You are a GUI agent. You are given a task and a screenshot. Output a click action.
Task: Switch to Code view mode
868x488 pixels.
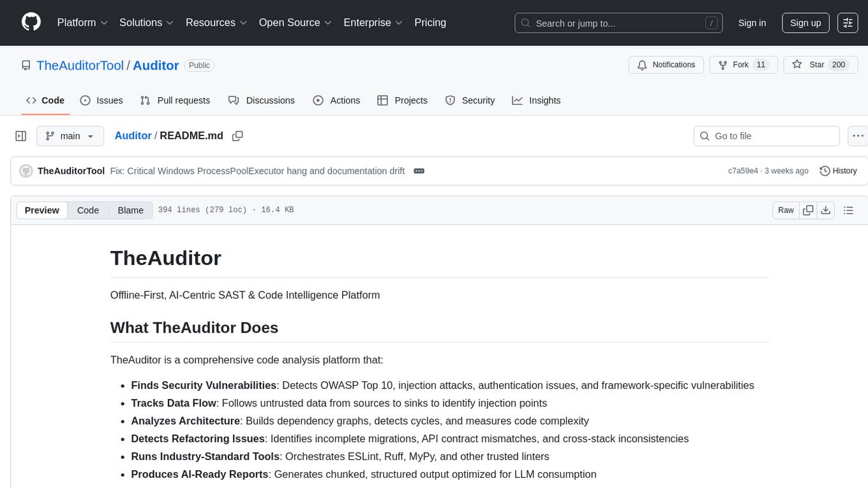point(88,210)
